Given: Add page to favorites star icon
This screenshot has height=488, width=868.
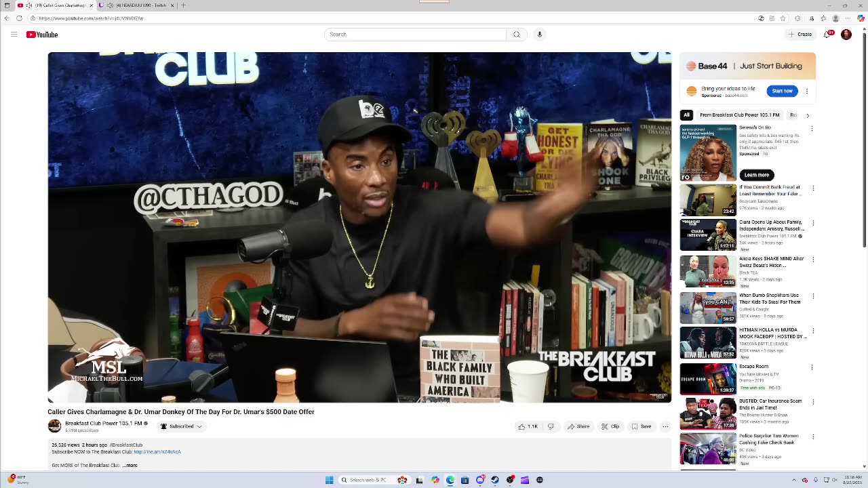Looking at the screenshot, I should (x=783, y=18).
